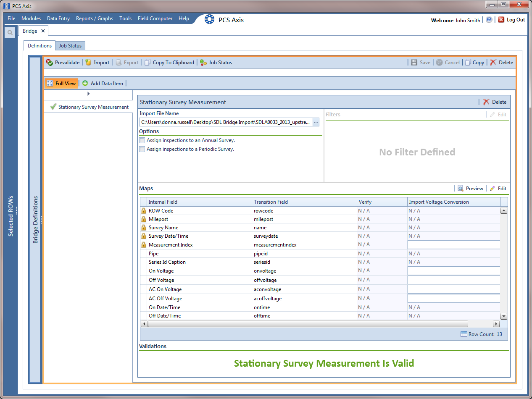Click Delete in the top toolbar
This screenshot has height=399, width=532.
click(501, 62)
